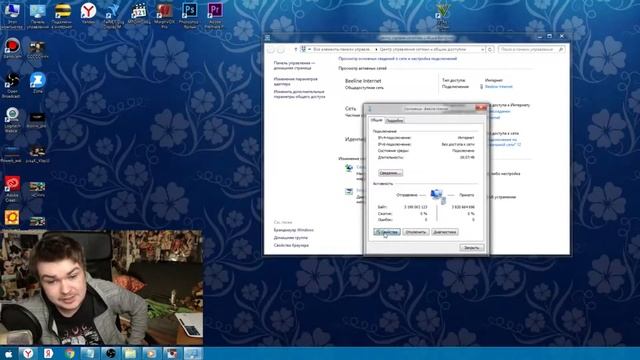The image size is (640, 360).
Task: Open the Logitech Webcam desktop shortcut
Action: (12, 120)
